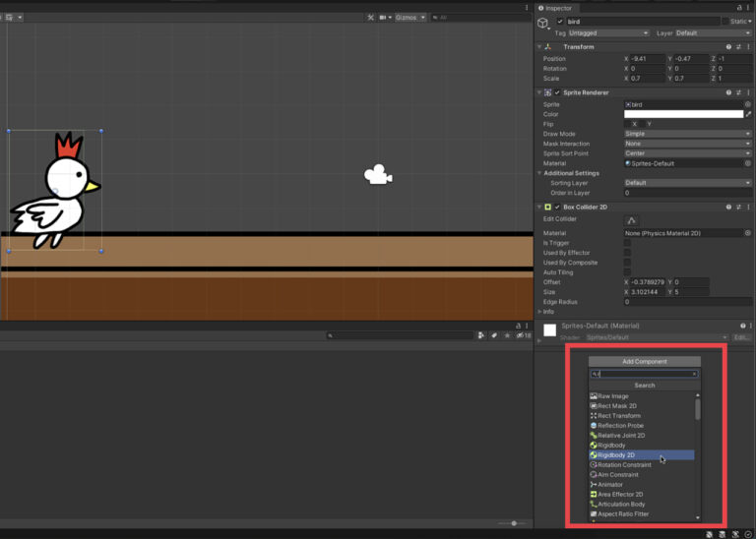Viewport: 756px width, 539px height.
Task: Open the Static flags dropdown arrow
Action: click(x=750, y=22)
